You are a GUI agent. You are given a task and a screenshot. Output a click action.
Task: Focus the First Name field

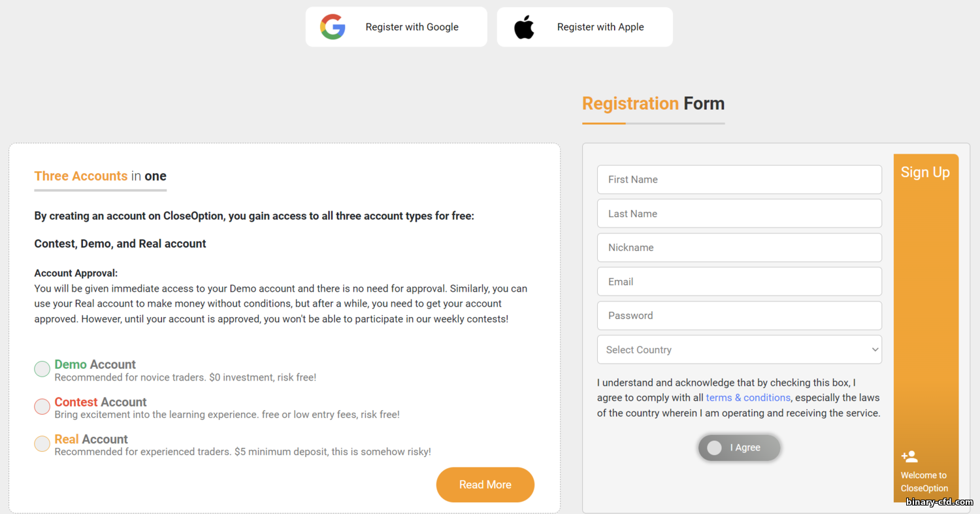pos(739,180)
